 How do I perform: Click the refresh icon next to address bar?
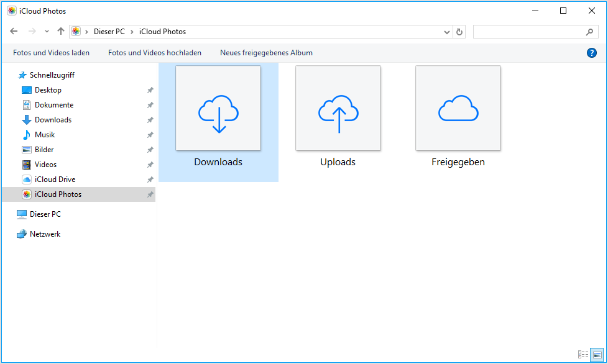click(x=459, y=31)
